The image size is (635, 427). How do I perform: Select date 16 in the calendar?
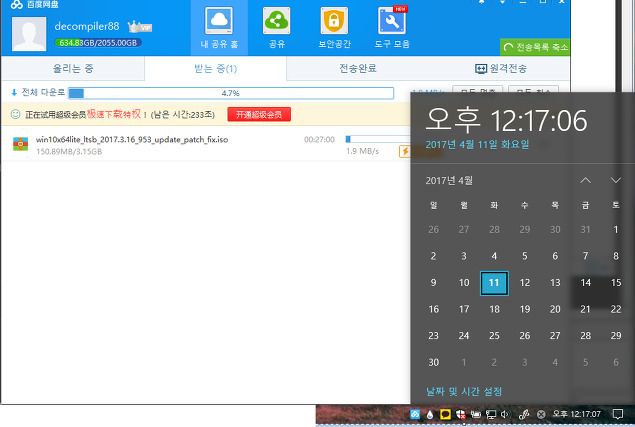(x=433, y=309)
